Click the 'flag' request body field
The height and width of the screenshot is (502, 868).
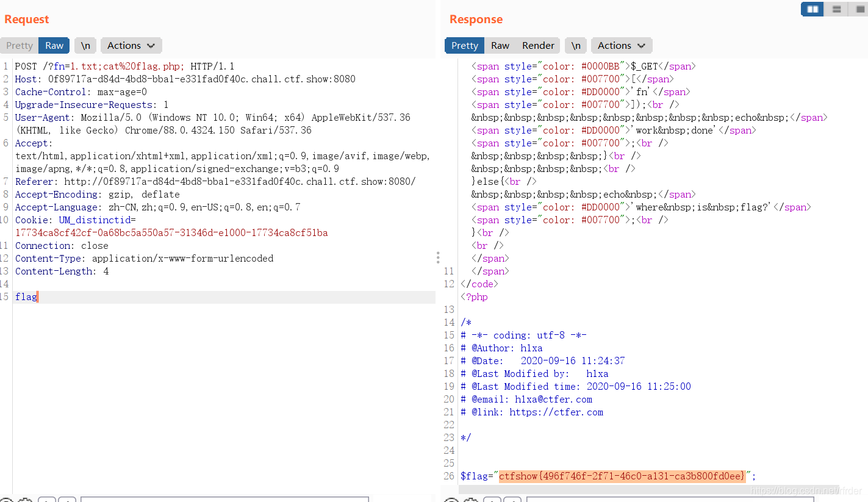pyautogui.click(x=26, y=297)
